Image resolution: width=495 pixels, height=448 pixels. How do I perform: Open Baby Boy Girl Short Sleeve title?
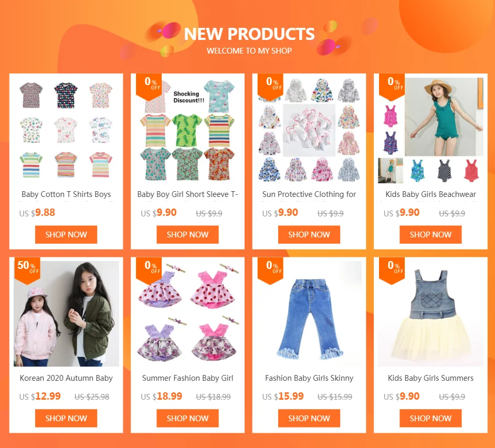pyautogui.click(x=187, y=194)
